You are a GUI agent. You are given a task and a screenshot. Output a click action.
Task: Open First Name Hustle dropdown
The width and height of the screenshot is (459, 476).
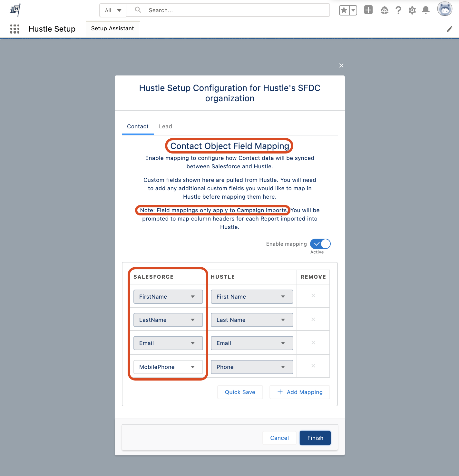[252, 297]
